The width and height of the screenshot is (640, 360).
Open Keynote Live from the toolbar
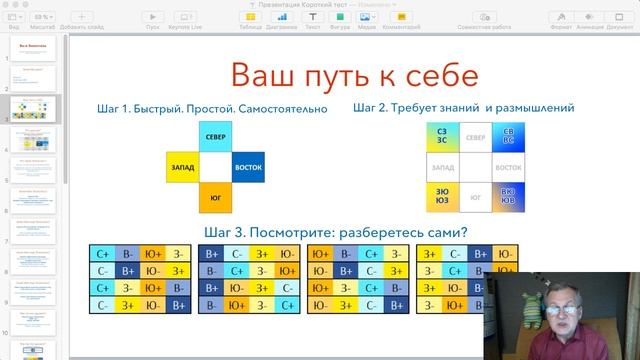point(185,17)
